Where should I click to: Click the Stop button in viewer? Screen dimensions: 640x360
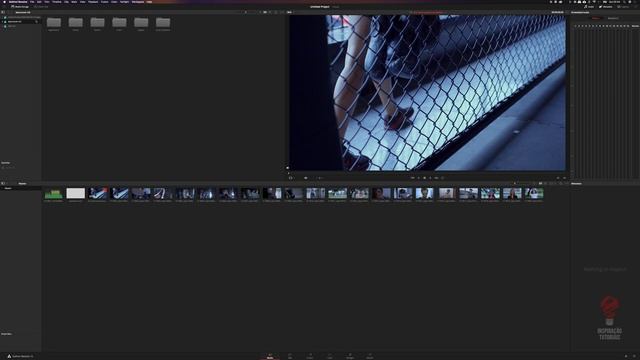pyautogui.click(x=424, y=178)
